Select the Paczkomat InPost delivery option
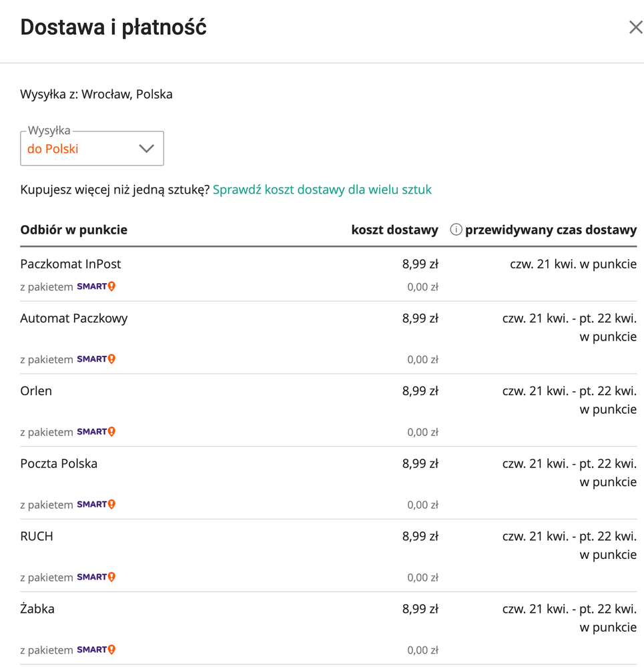644x667 pixels. click(71, 264)
